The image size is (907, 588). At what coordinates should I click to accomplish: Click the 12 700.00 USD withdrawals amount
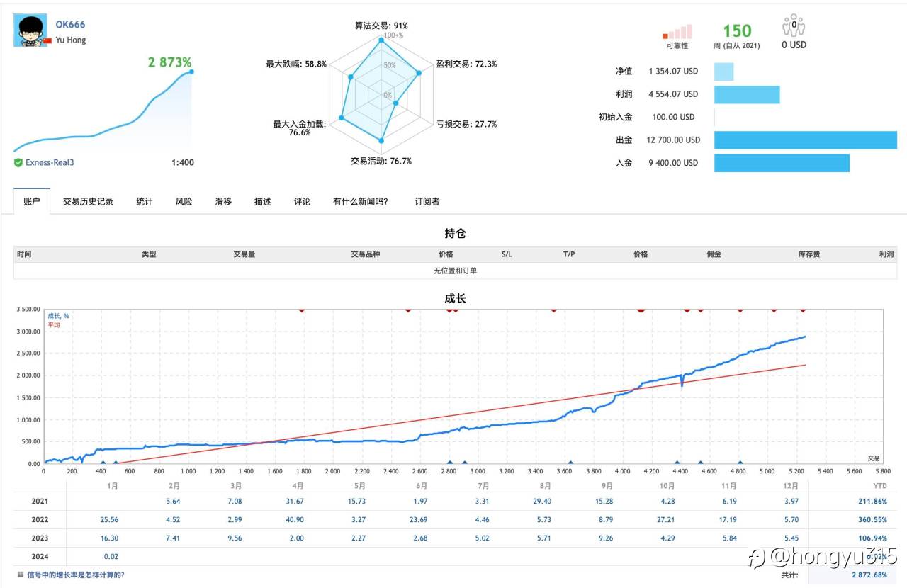pos(673,140)
